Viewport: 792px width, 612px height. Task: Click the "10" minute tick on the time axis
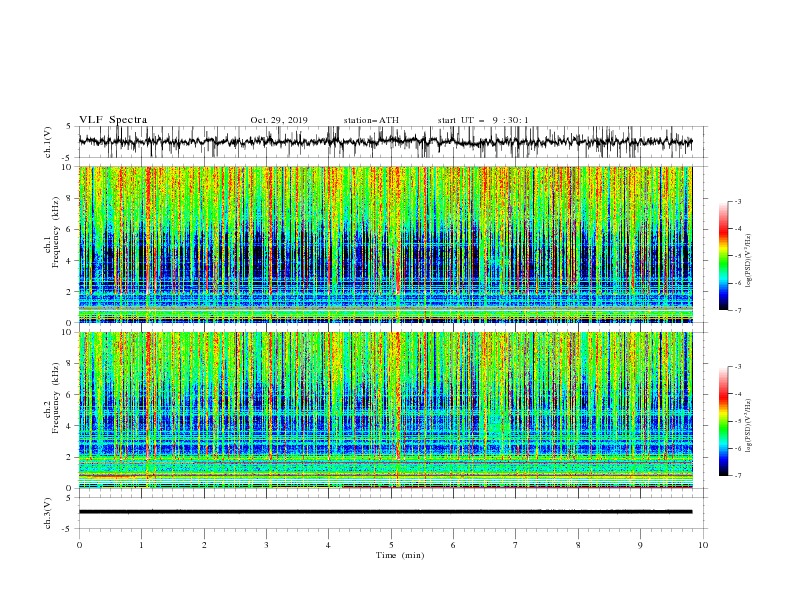[703, 545]
